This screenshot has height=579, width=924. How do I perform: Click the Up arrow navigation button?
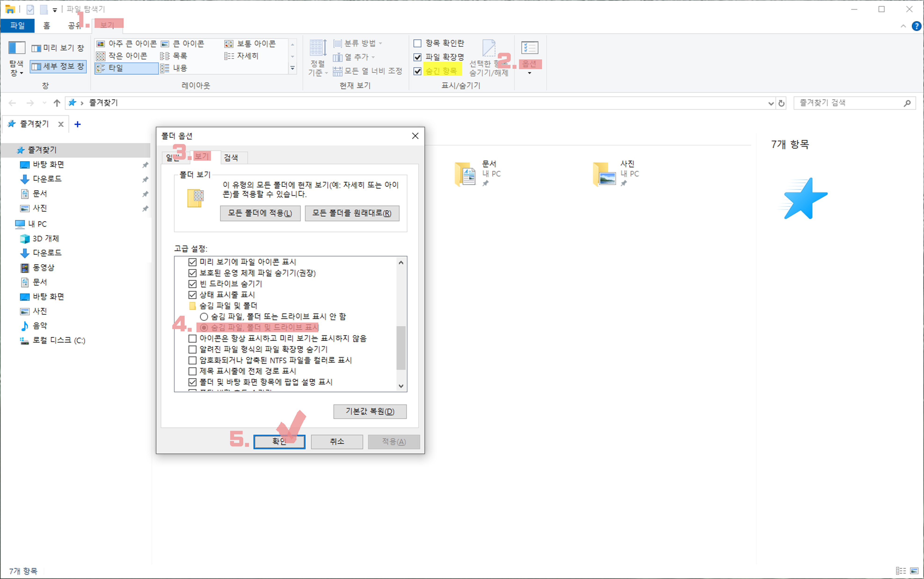tap(57, 103)
